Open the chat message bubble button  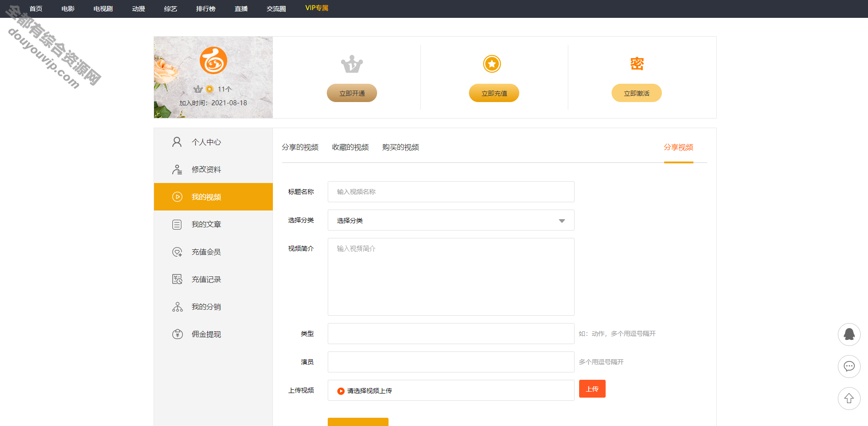pos(849,367)
